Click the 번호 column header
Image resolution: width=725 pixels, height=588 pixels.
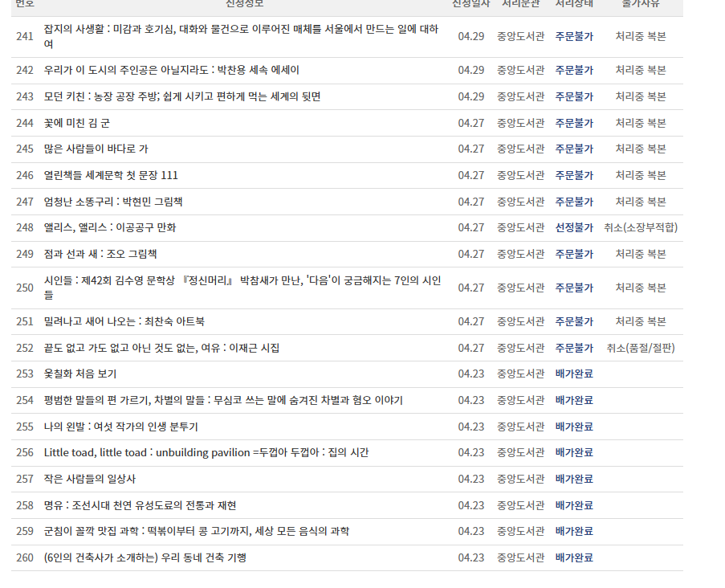(x=19, y=6)
